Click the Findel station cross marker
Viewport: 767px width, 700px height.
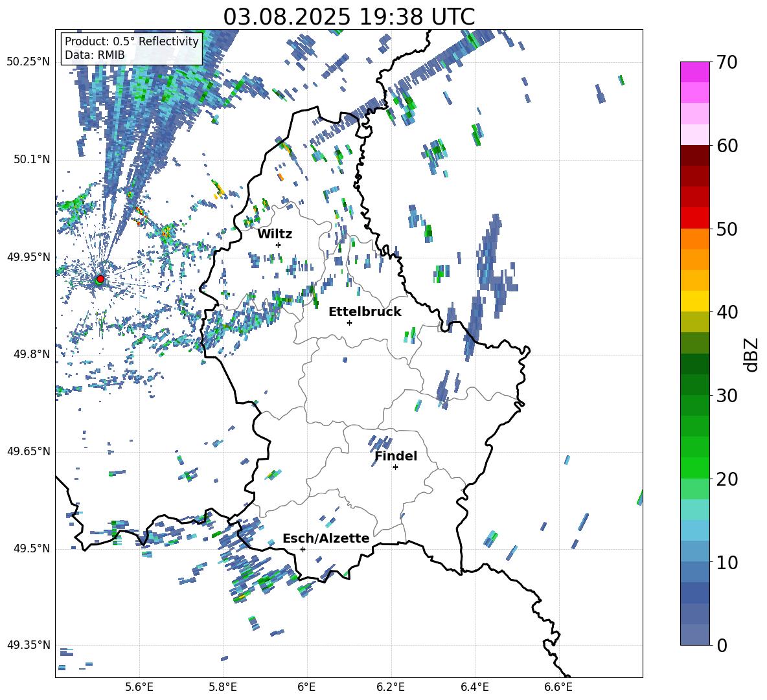[395, 468]
